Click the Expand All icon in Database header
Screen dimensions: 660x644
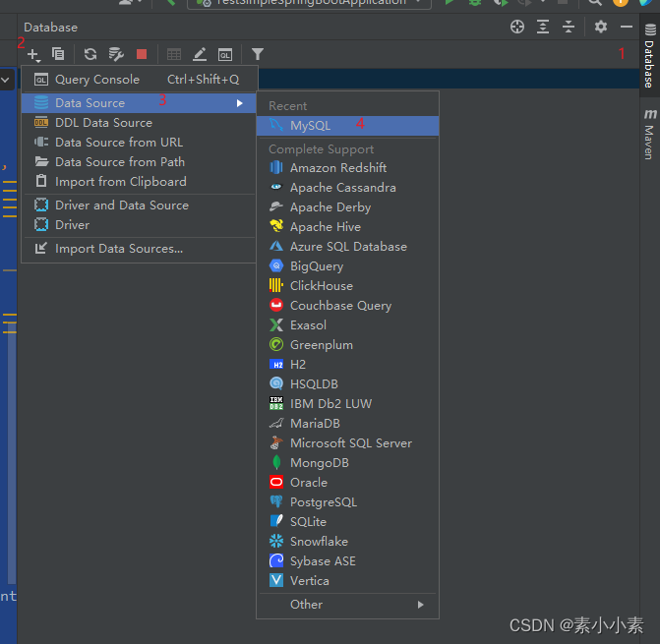pyautogui.click(x=543, y=27)
